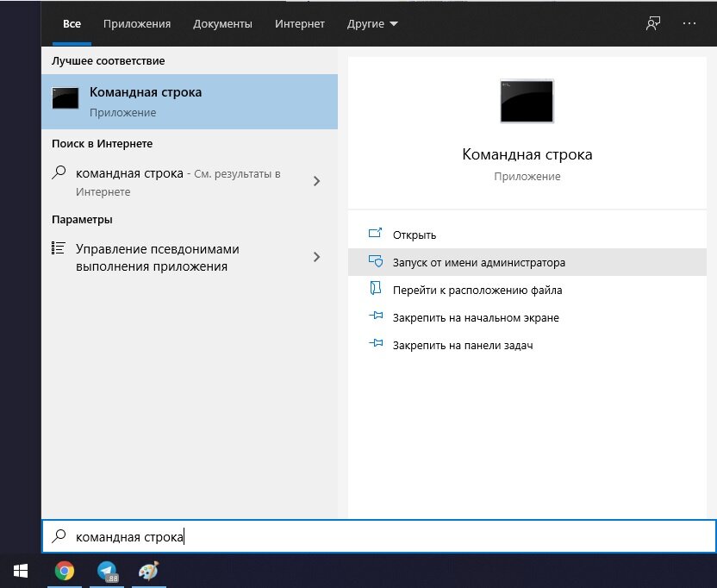The image size is (717, 588).
Task: Click Открыть to launch command prompt
Action: 527,235
